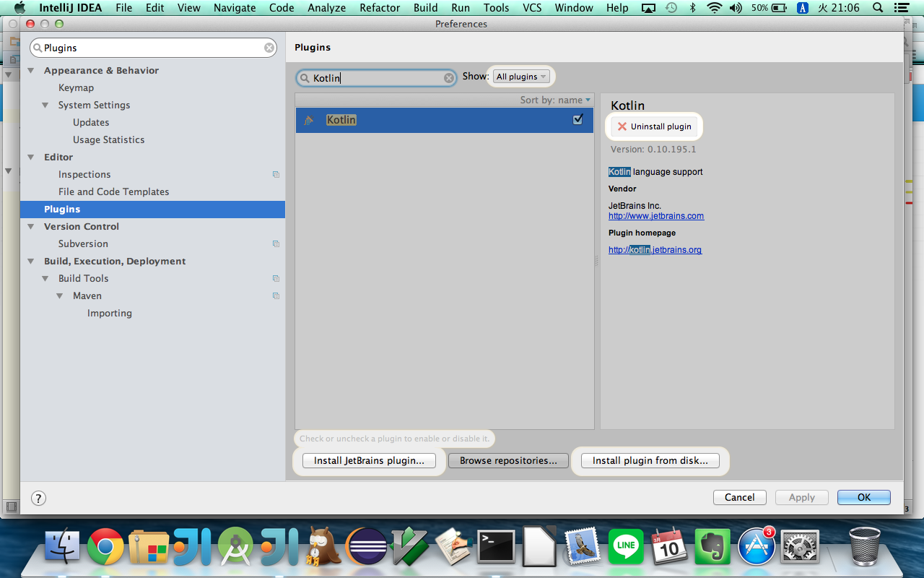Click the project-level icon beside Subversion
This screenshot has height=578, width=924.
(276, 244)
